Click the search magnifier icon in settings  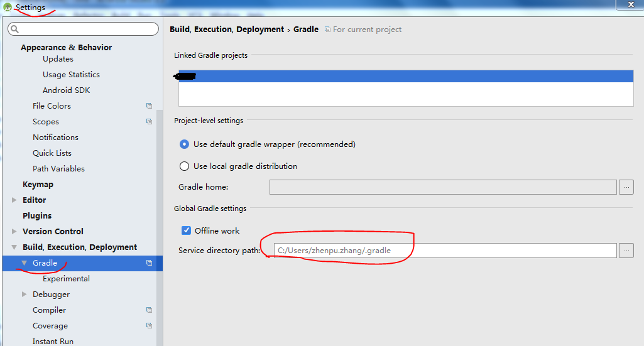(15, 30)
